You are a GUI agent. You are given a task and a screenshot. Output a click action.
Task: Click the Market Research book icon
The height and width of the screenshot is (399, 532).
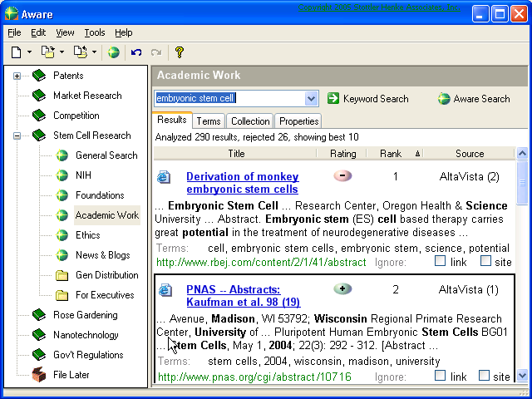click(39, 96)
